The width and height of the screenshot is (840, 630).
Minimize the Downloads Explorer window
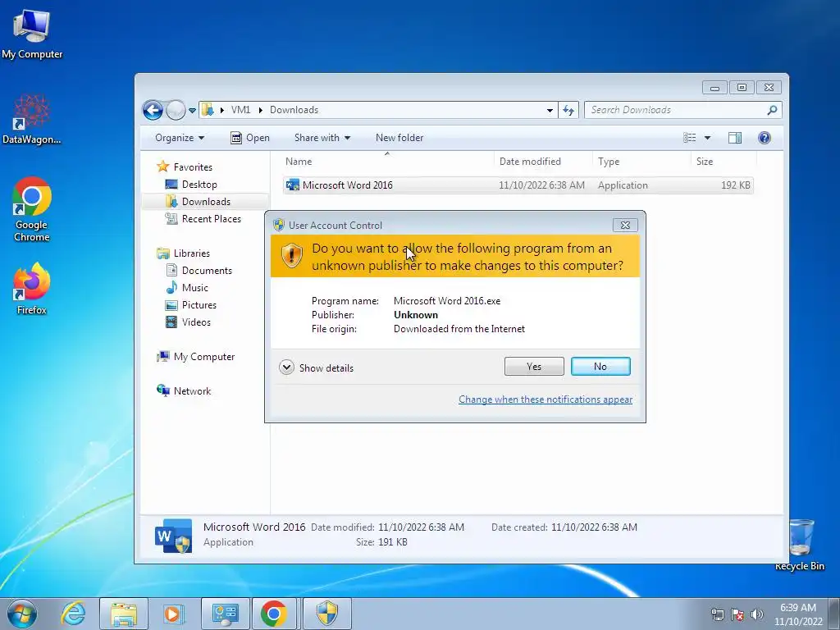[x=714, y=87]
